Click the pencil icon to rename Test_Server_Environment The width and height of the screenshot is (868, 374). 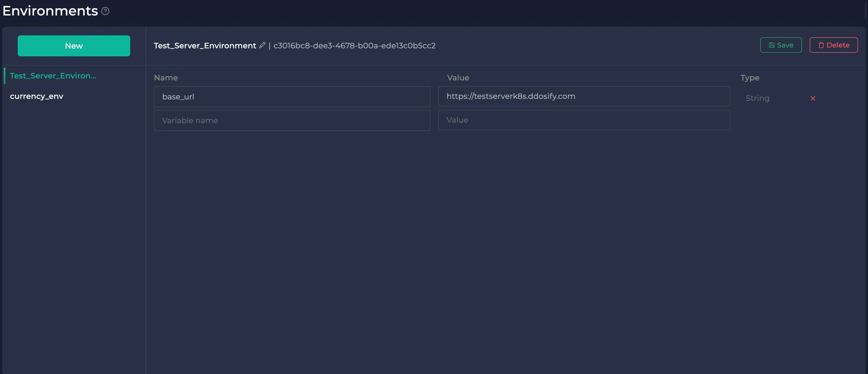(263, 45)
